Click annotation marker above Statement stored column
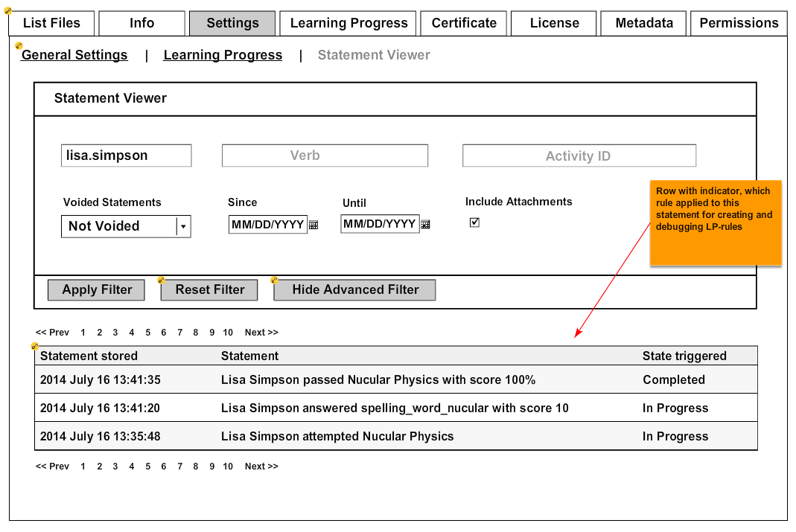Viewport: 796px width, 532px height. tap(34, 346)
